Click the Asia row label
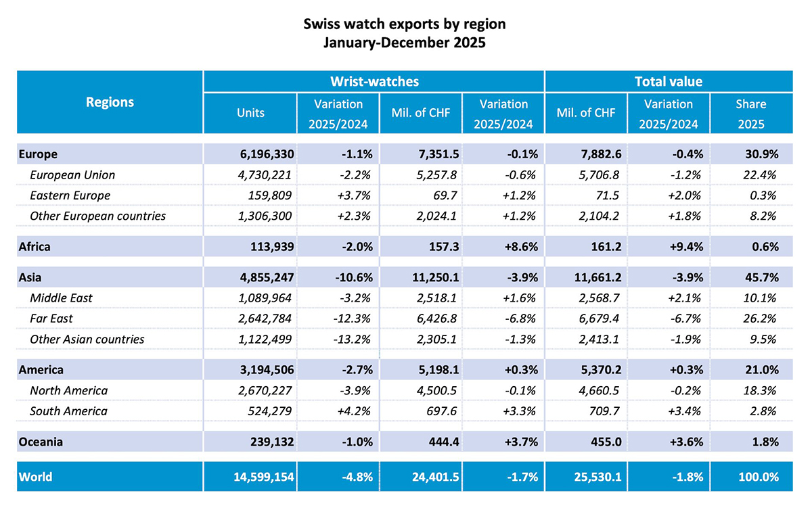This screenshot has width=812, height=514. 31,277
